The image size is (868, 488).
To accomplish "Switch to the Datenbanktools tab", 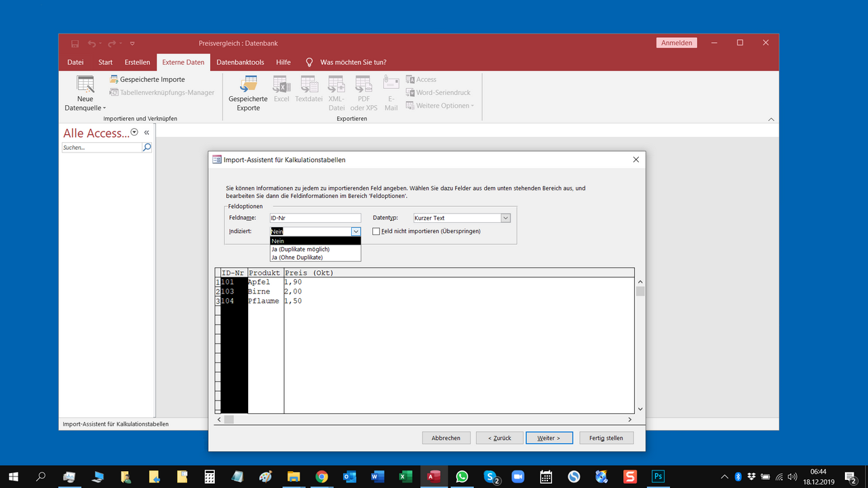I will (240, 62).
